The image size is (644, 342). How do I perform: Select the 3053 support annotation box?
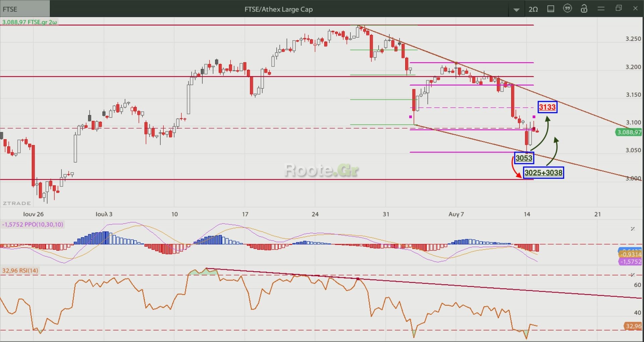coord(524,158)
